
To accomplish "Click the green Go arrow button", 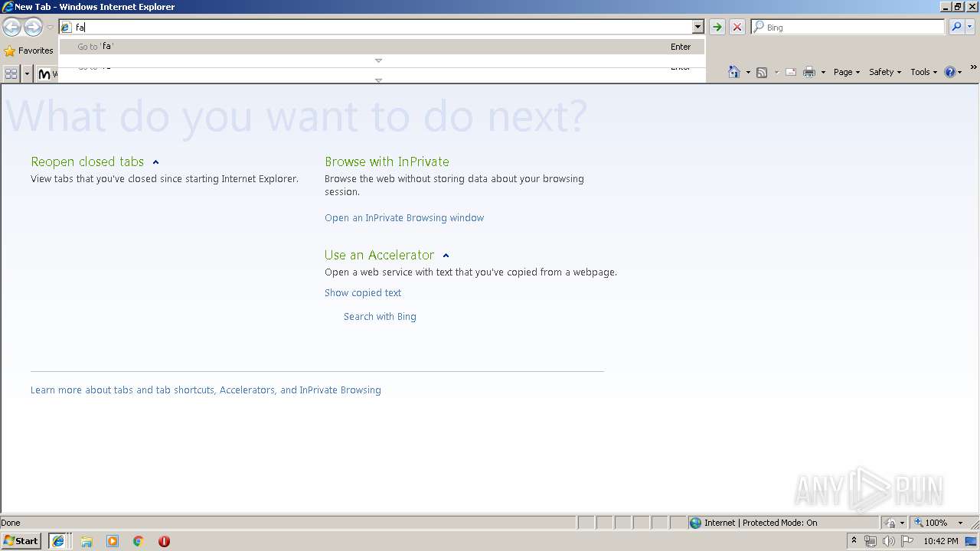I will [717, 27].
